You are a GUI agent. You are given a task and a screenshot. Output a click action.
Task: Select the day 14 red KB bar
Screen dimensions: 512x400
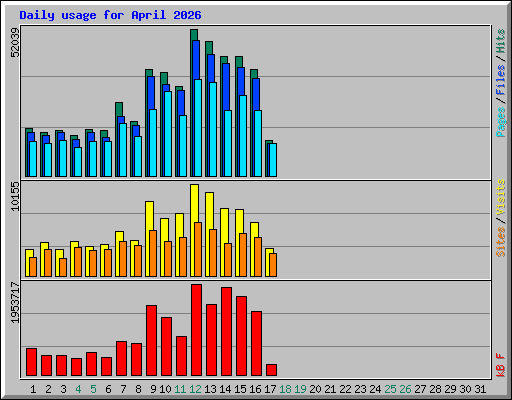coord(226,332)
